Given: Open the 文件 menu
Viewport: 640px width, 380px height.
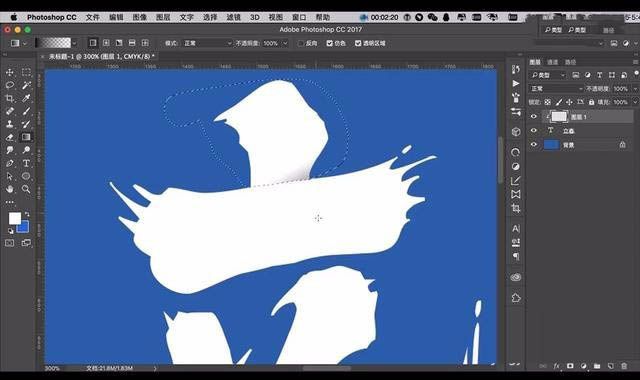Looking at the screenshot, I should (93, 17).
